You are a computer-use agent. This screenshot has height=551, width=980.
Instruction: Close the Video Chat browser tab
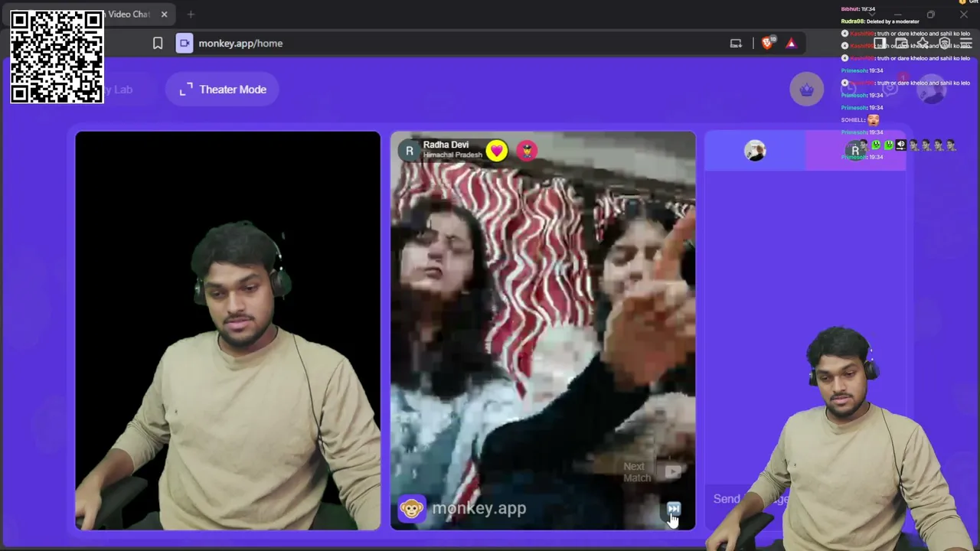tap(164, 14)
